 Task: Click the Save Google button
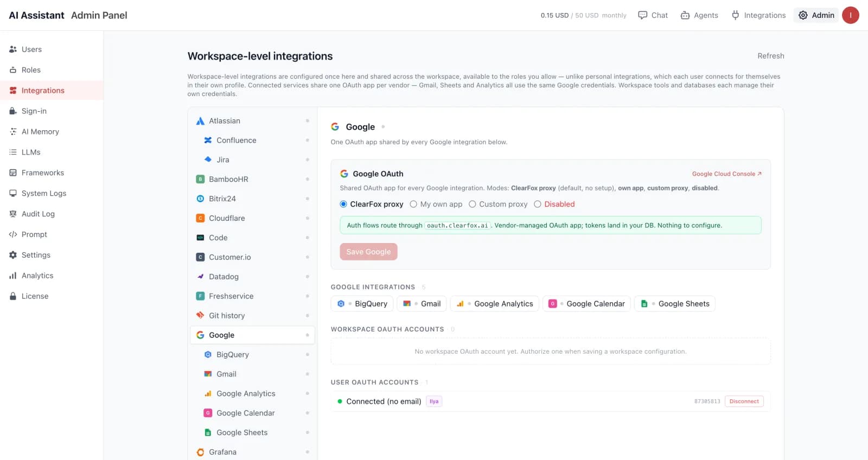(x=369, y=252)
